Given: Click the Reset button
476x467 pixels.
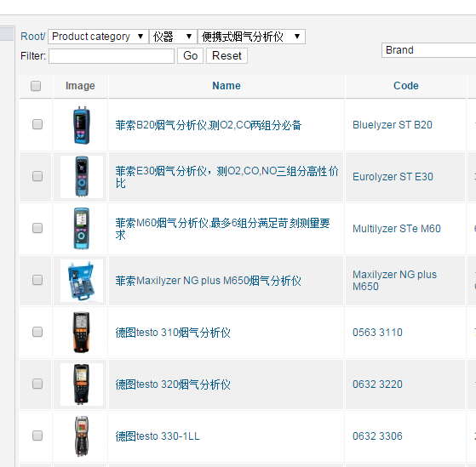Looking at the screenshot, I should click(227, 56).
